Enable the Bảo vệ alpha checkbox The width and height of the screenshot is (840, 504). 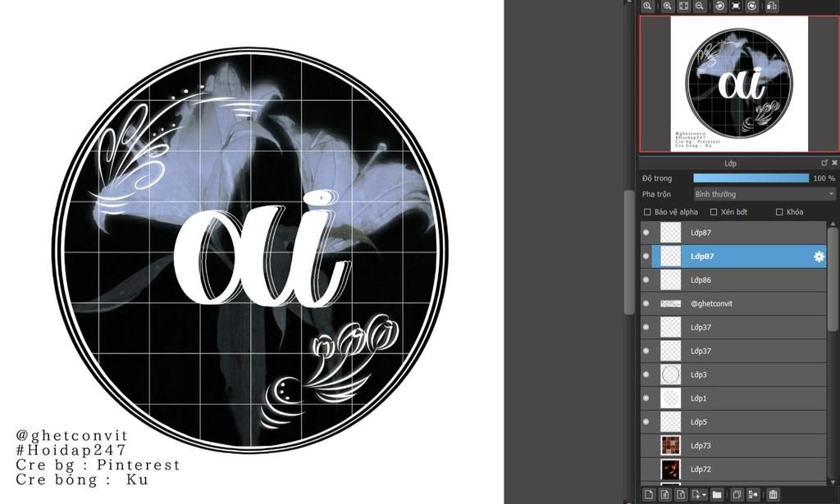[647, 212]
